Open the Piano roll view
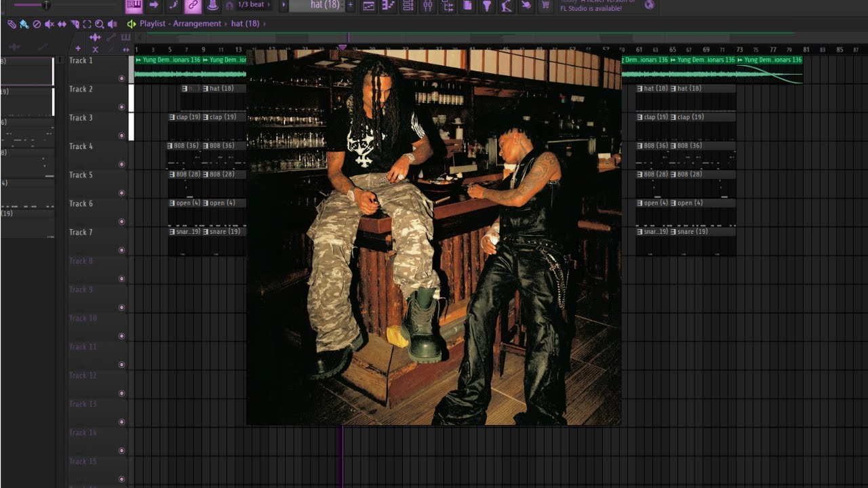Screen dimensions: 868x488 click(x=389, y=5)
